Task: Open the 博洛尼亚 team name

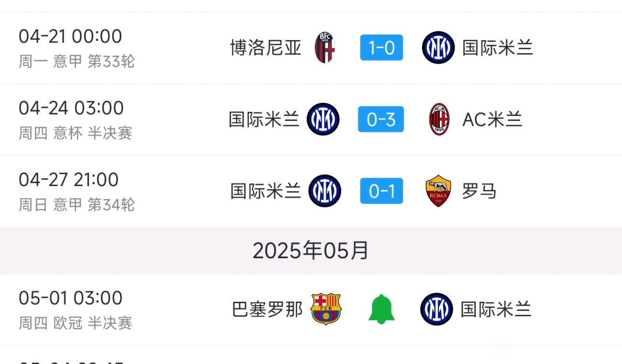Action: point(266,48)
